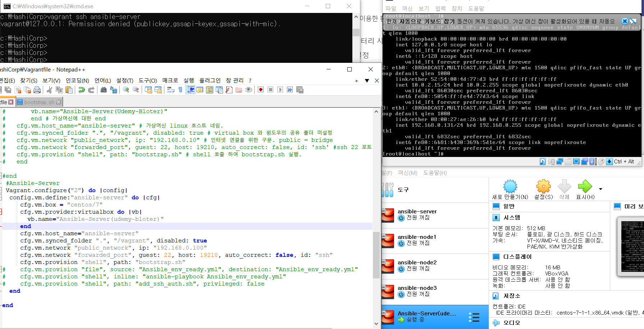The image size is (644, 329).
Task: Click the Redo arrow icon in Notepad++
Action: click(91, 90)
